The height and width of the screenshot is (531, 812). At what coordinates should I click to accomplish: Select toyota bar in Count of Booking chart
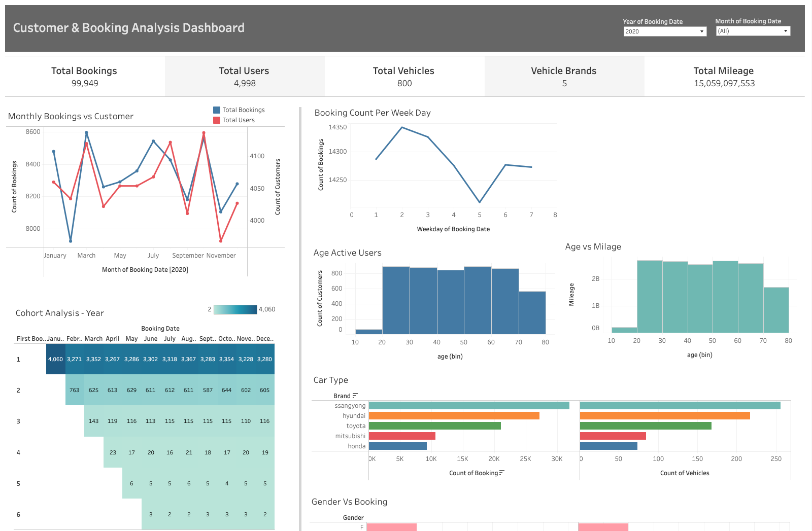435,426
